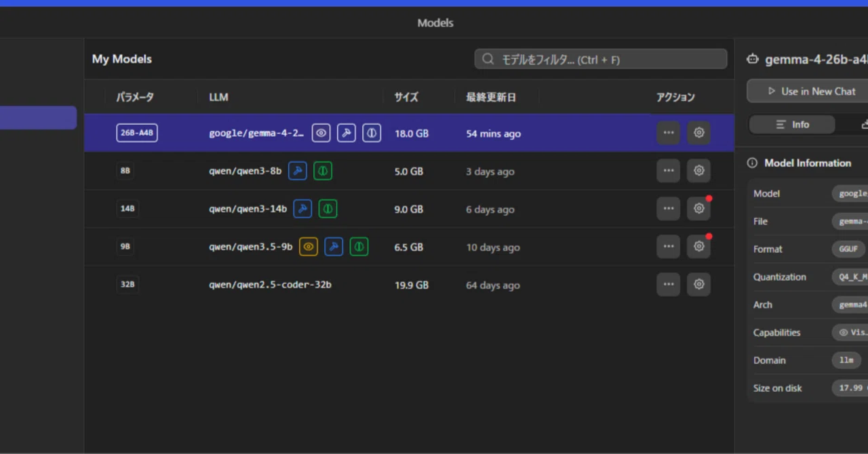The image size is (868, 454).
Task: Select the qwen/qwen3.5-9b model name
Action: 250,247
